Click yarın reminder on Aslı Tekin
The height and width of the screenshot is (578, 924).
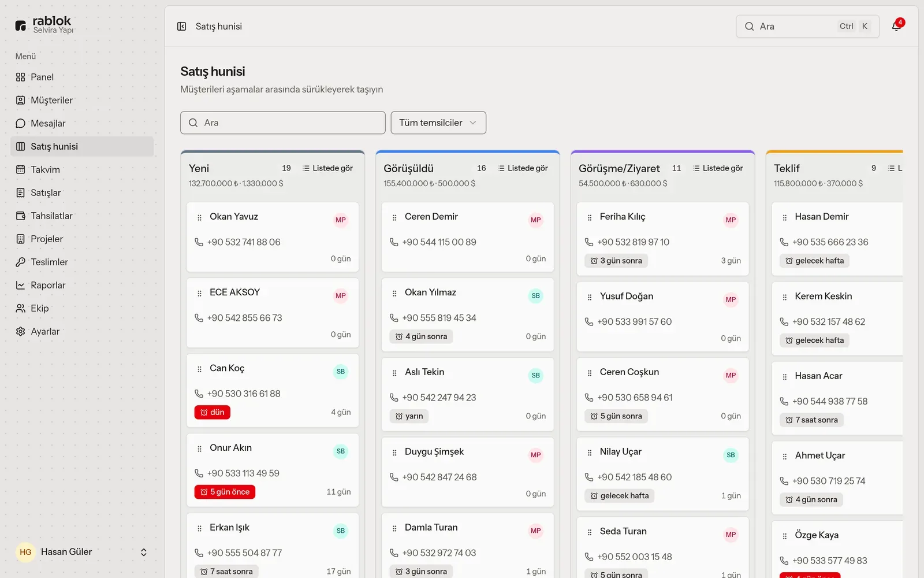click(x=409, y=416)
